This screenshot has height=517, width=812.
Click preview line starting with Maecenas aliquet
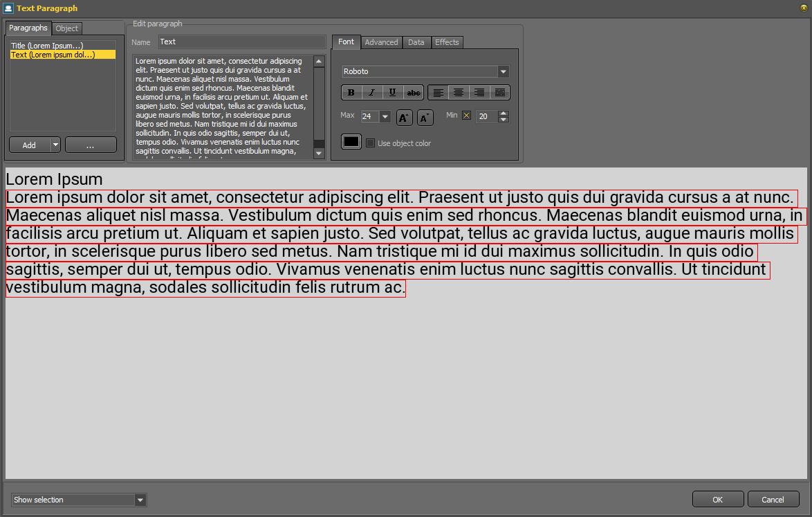[x=406, y=215]
